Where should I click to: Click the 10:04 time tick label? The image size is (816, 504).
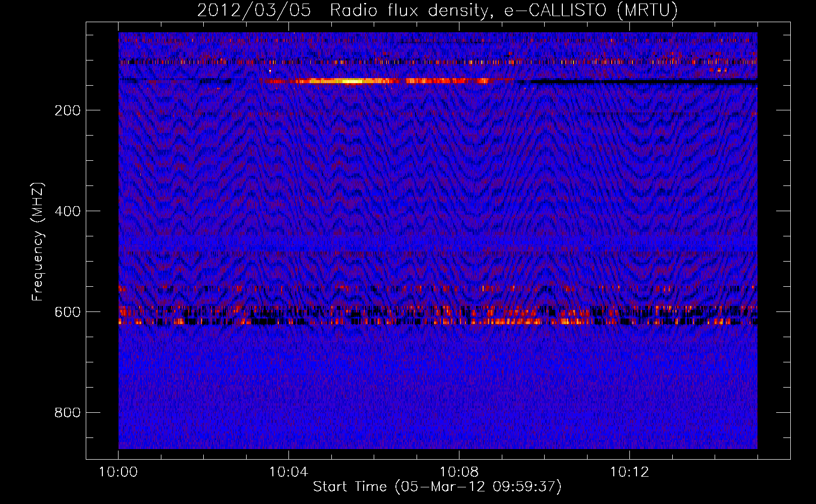[288, 472]
